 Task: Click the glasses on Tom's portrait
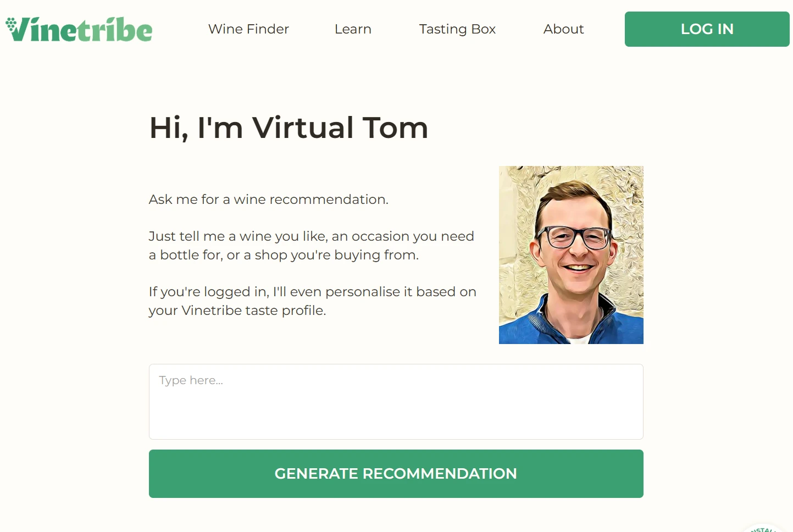click(574, 237)
